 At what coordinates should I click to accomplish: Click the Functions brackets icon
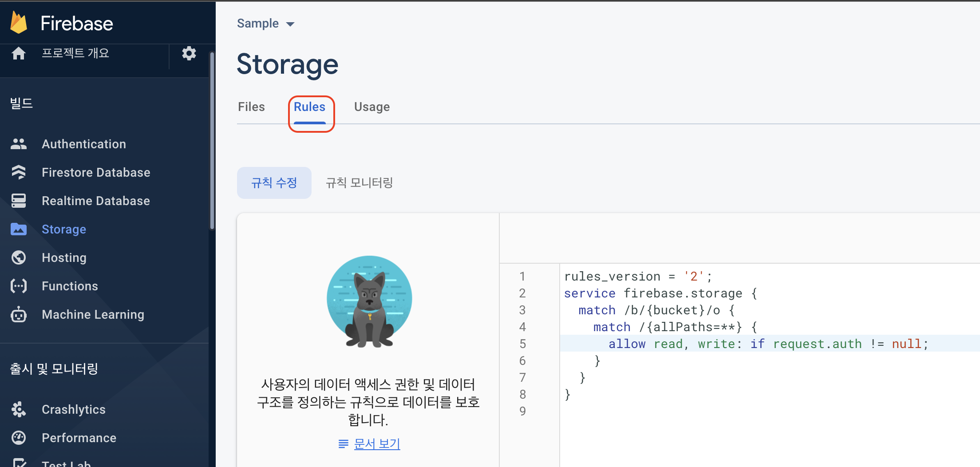coord(19,286)
